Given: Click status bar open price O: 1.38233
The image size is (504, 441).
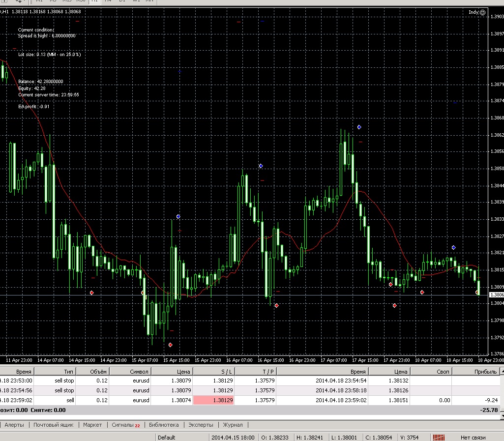Looking at the screenshot, I should click(x=274, y=438).
